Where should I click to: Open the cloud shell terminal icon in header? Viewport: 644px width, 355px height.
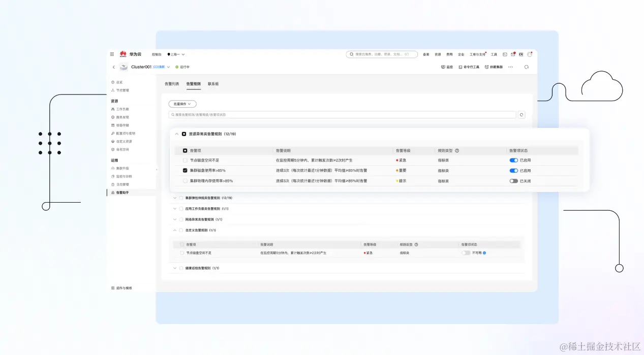coord(505,54)
